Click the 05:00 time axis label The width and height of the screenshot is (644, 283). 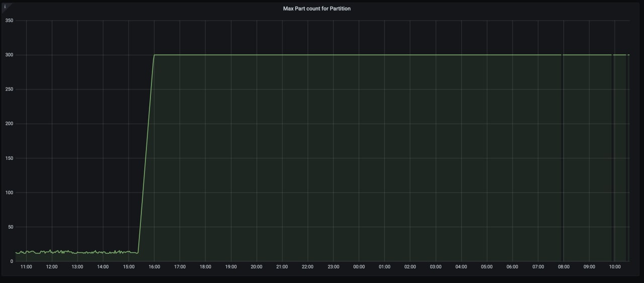tap(487, 267)
